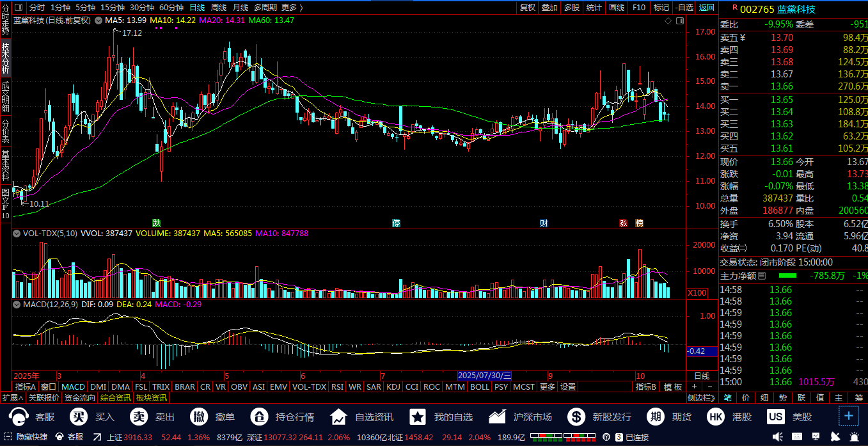Toggle the left panel icon beside 分时

click(x=18, y=8)
